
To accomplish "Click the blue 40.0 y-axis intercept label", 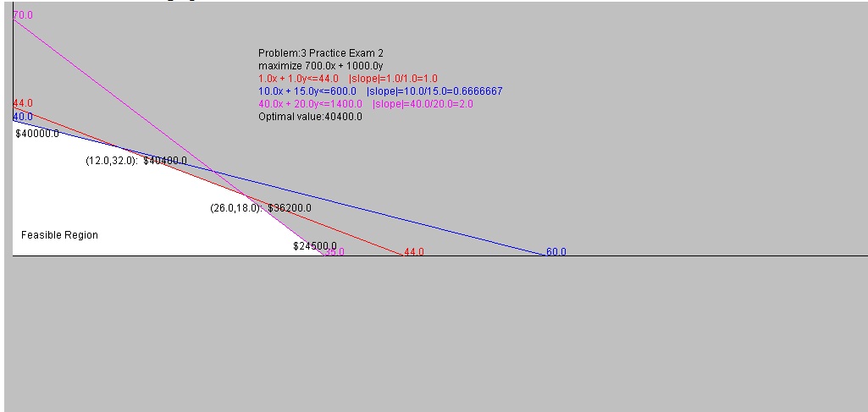I will [23, 117].
